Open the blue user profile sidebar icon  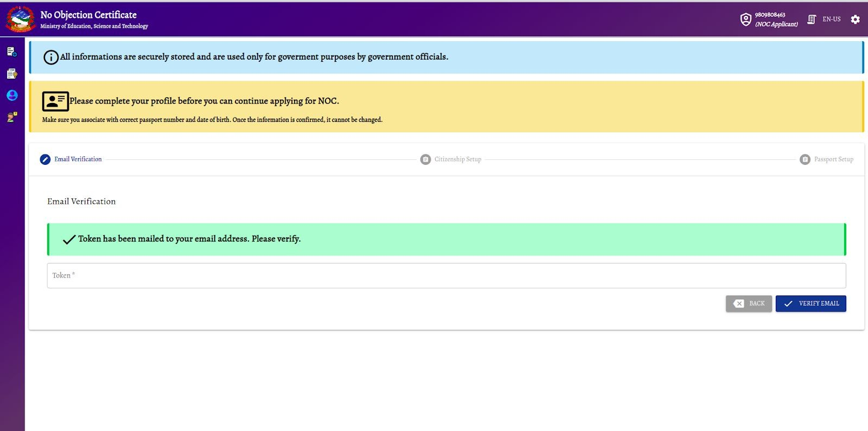[x=12, y=95]
